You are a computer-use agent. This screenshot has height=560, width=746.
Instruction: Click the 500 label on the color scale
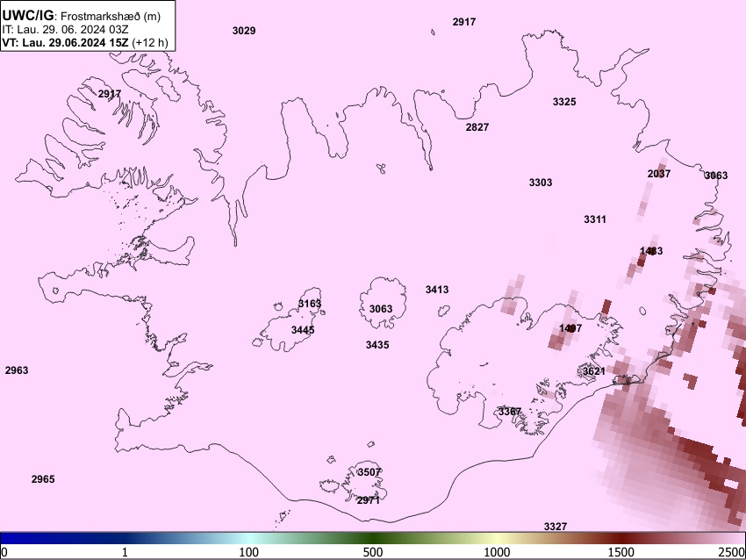click(373, 552)
